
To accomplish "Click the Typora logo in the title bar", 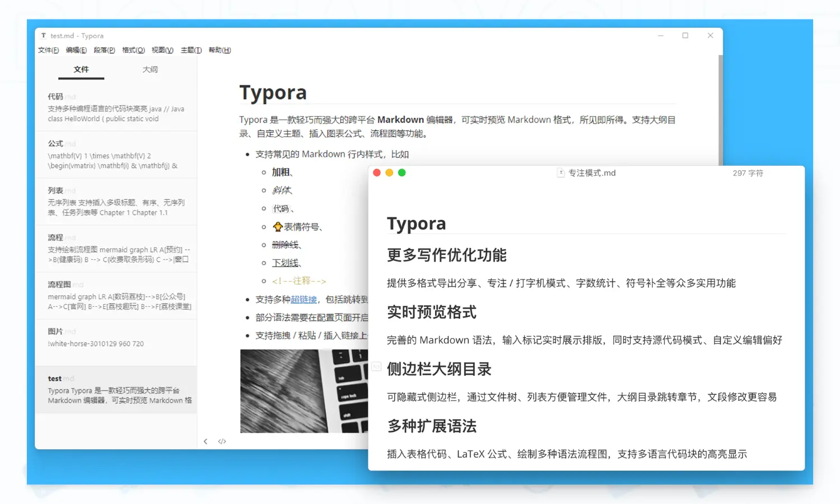I will click(x=43, y=35).
